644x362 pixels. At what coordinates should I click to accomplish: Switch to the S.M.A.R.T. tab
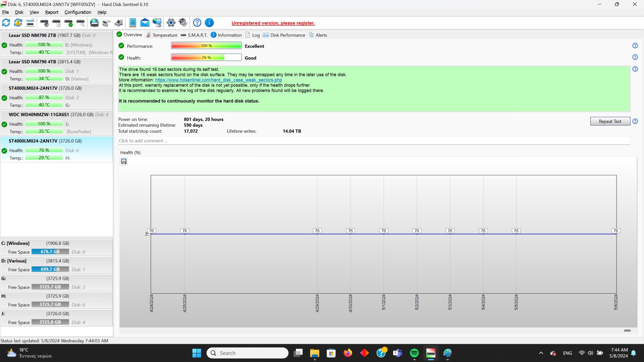tap(194, 35)
